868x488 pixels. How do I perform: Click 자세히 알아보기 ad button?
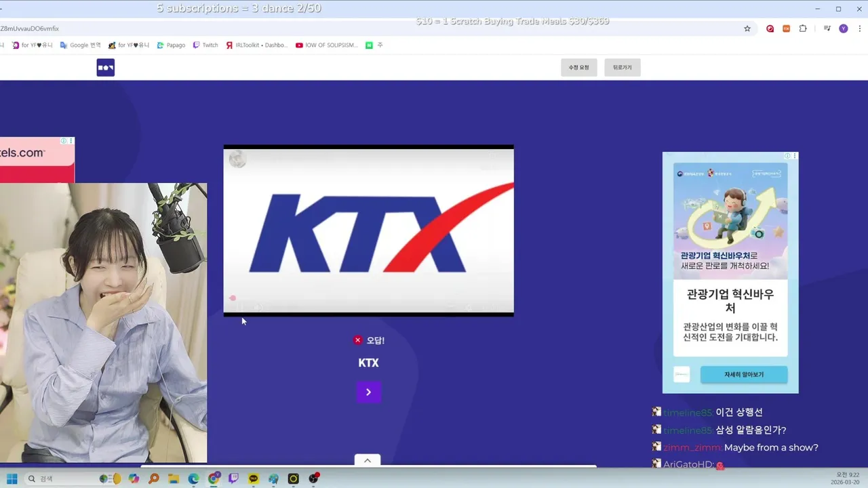pos(744,374)
